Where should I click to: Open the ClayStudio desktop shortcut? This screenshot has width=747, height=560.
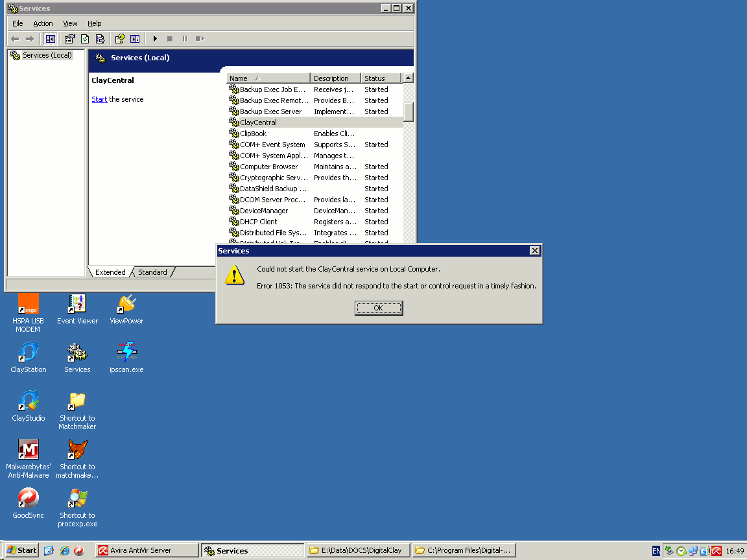pyautogui.click(x=28, y=406)
